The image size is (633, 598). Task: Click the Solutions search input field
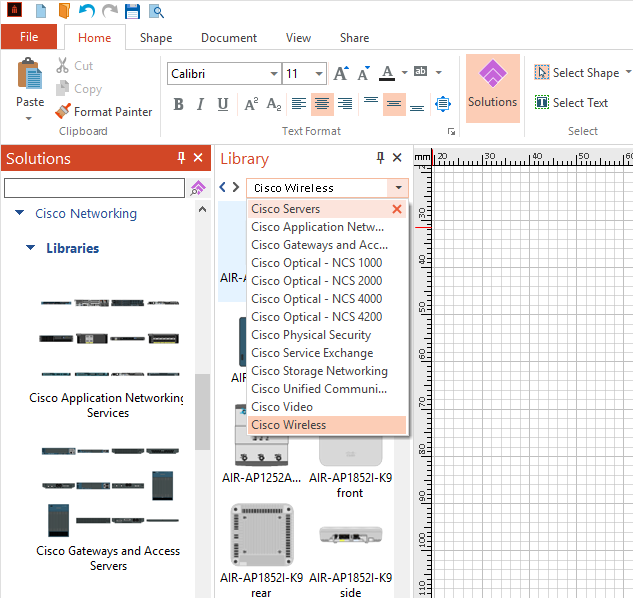pos(94,188)
